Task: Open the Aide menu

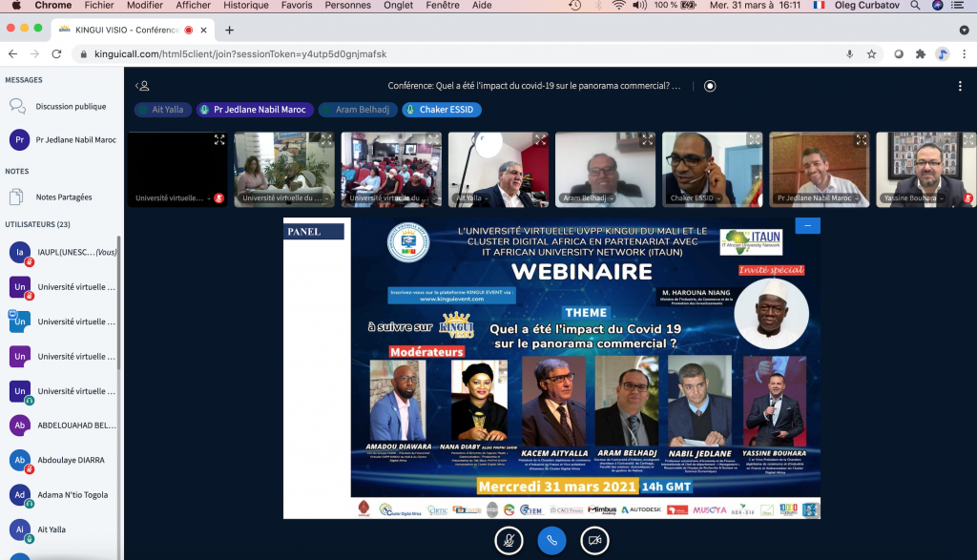Action: coord(482,5)
